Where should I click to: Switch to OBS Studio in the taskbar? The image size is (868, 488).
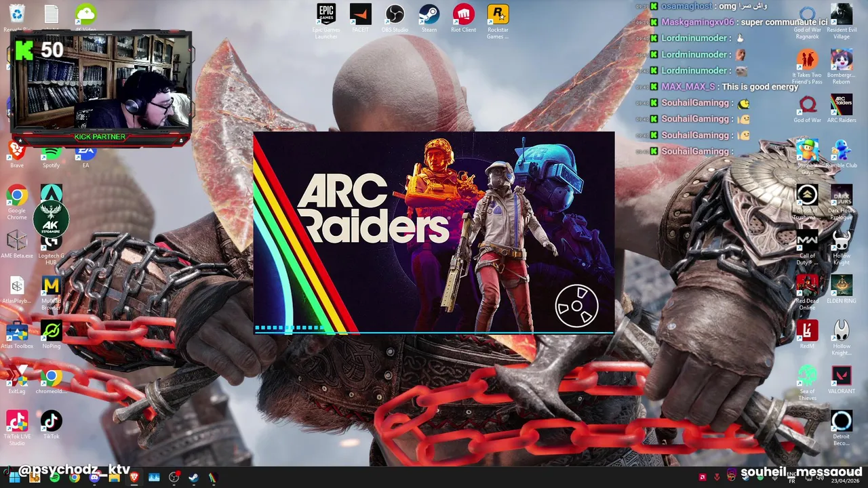174,477
